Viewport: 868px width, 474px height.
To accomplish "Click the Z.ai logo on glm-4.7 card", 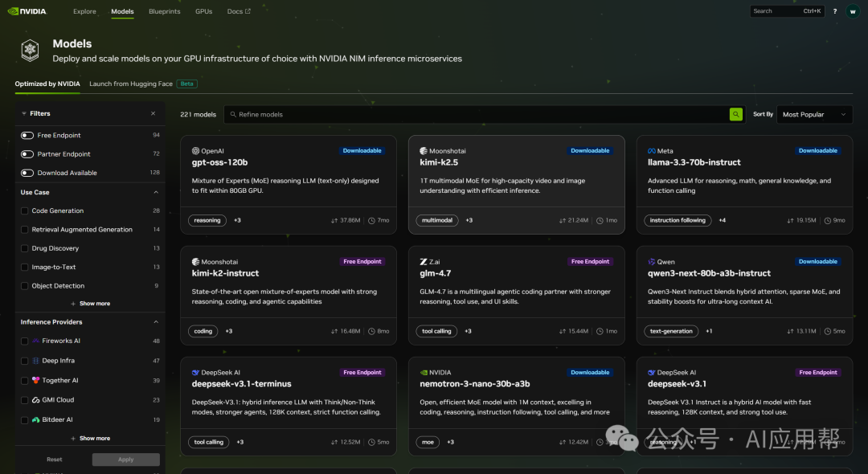I will pos(424,262).
